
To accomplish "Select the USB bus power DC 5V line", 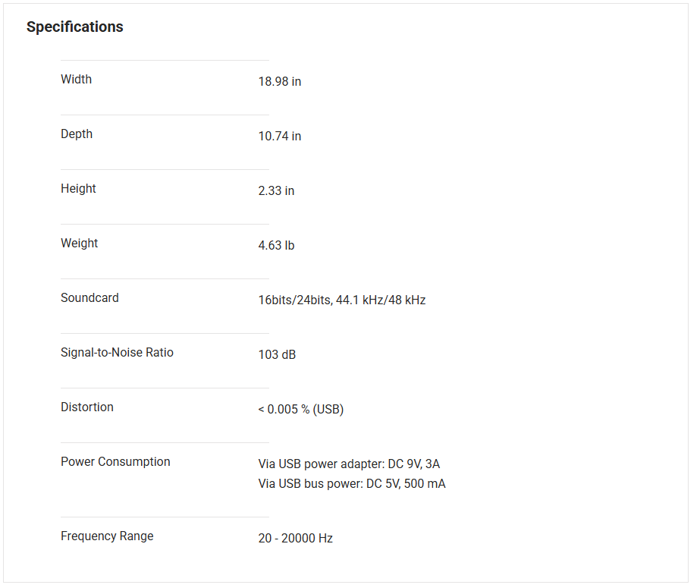I will (352, 484).
